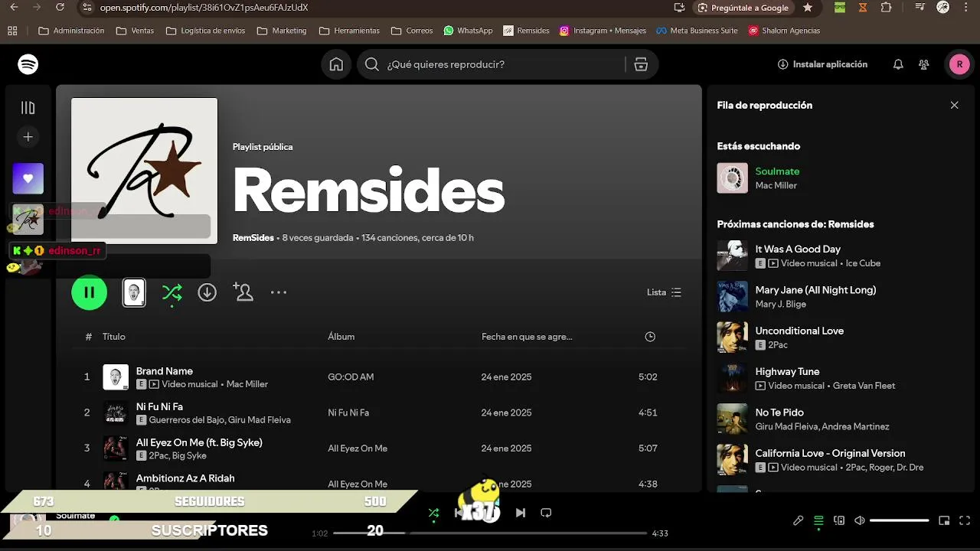Click the Remsides playlist cover image
The width and height of the screenshot is (980, 551).
pos(145,171)
